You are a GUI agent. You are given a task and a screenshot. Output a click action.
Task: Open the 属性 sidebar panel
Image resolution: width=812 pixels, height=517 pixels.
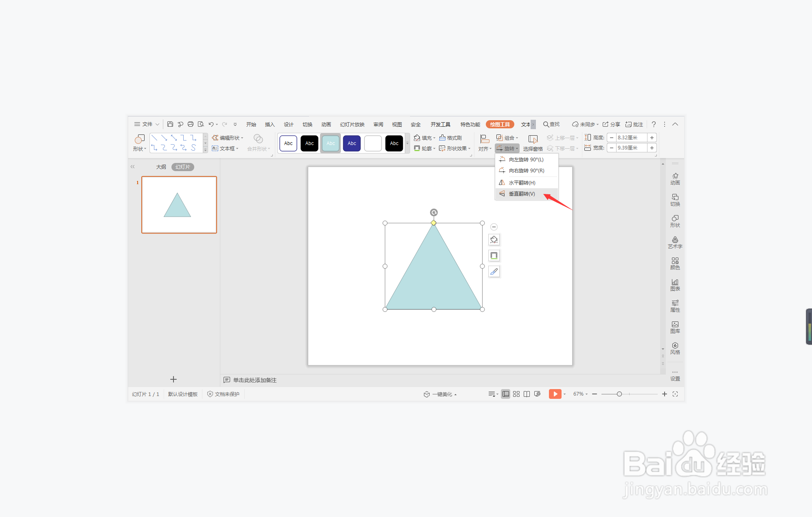pos(675,306)
